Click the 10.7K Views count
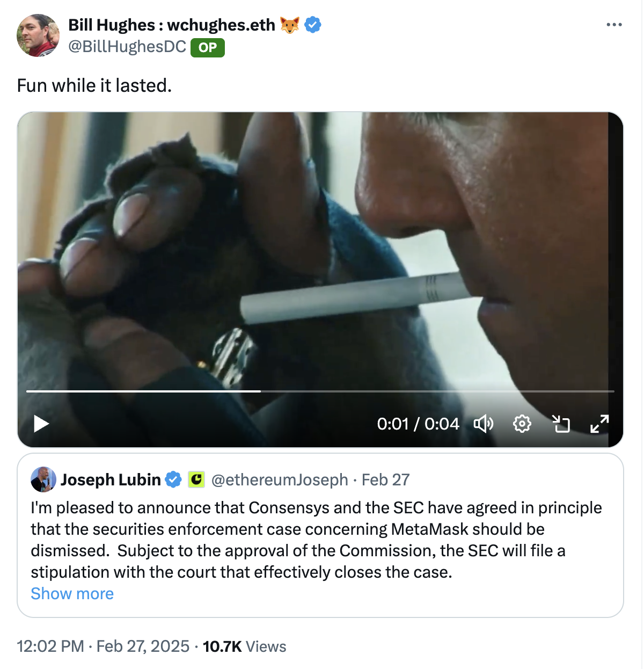The width and height of the screenshot is (644, 669). pos(244,646)
